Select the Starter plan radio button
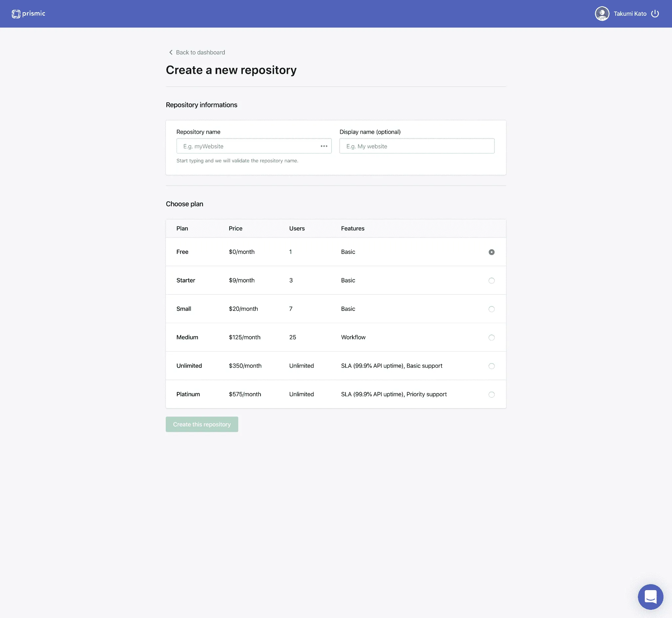672x618 pixels. coord(491,280)
